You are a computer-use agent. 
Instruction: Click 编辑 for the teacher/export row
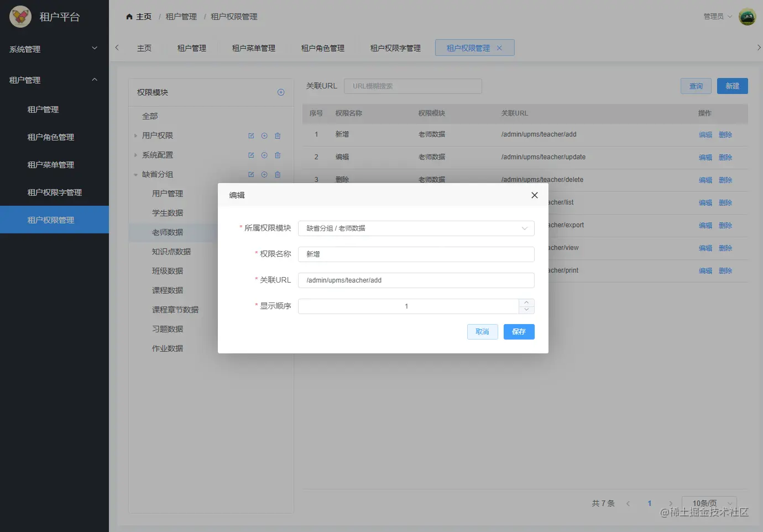705,226
